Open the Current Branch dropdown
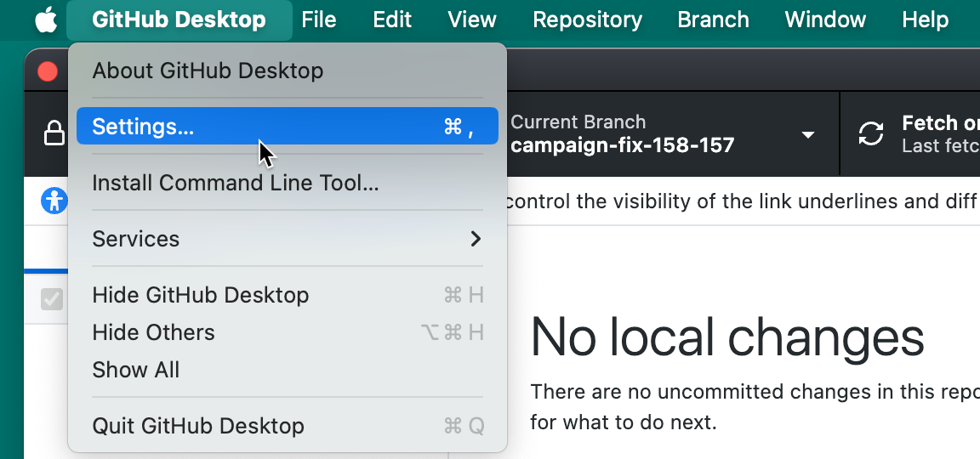 672,133
